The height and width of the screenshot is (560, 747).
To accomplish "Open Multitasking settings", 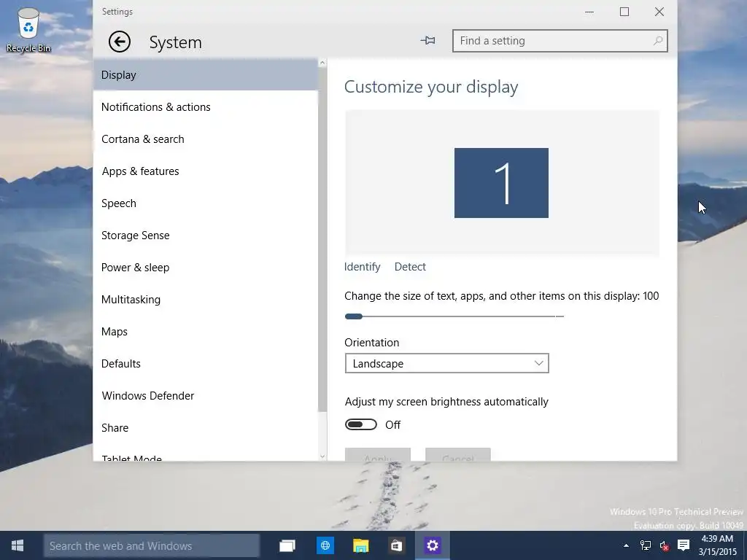I will point(205,300).
